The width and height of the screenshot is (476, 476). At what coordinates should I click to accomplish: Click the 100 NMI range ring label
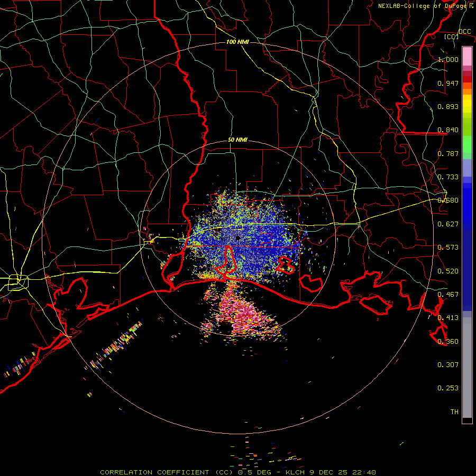click(x=237, y=42)
